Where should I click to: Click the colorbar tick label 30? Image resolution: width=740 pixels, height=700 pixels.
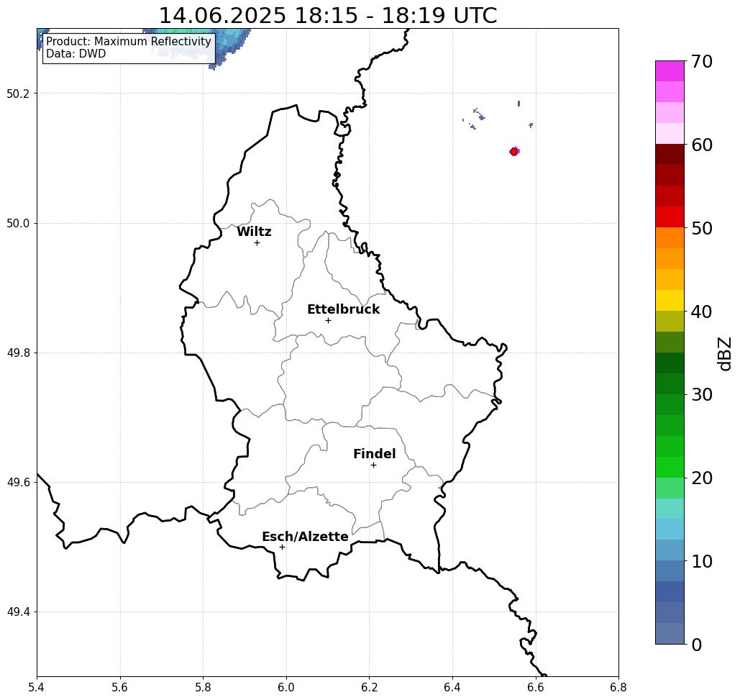click(x=702, y=394)
